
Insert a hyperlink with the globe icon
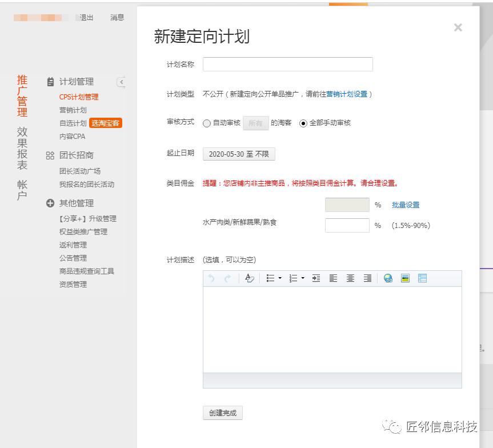[x=388, y=278]
